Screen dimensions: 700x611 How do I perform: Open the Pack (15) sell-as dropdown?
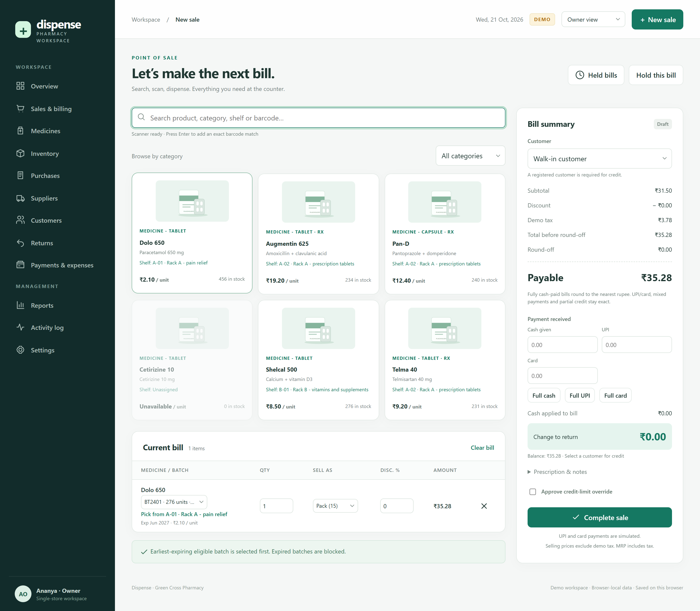tap(335, 506)
